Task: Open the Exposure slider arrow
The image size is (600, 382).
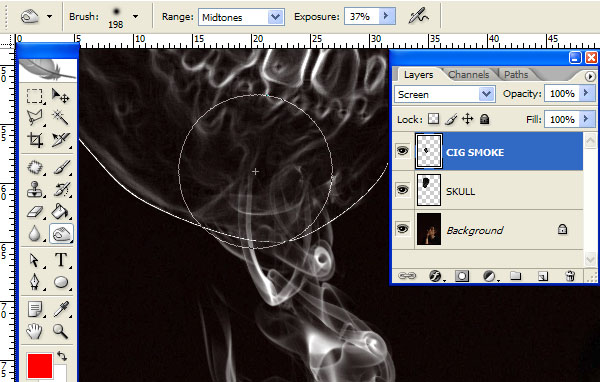Action: pos(386,16)
